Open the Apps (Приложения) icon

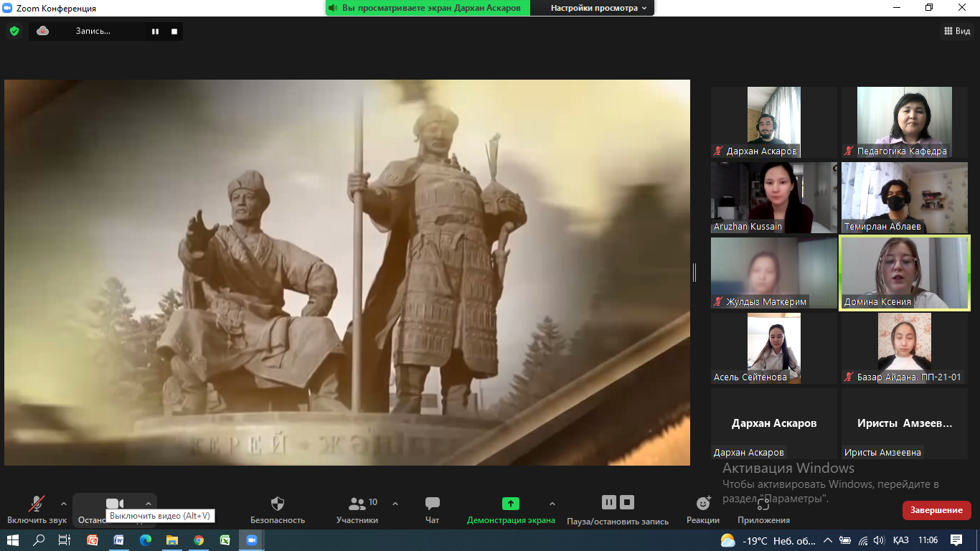(x=763, y=504)
